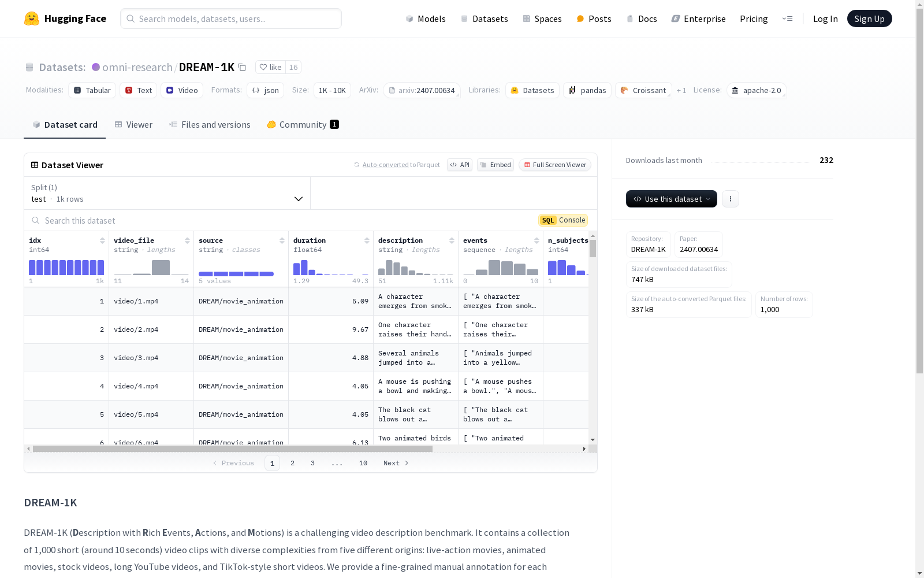Click the vertical scrollbar thumb of the data table
The width and height of the screenshot is (924, 578).
tap(593, 249)
